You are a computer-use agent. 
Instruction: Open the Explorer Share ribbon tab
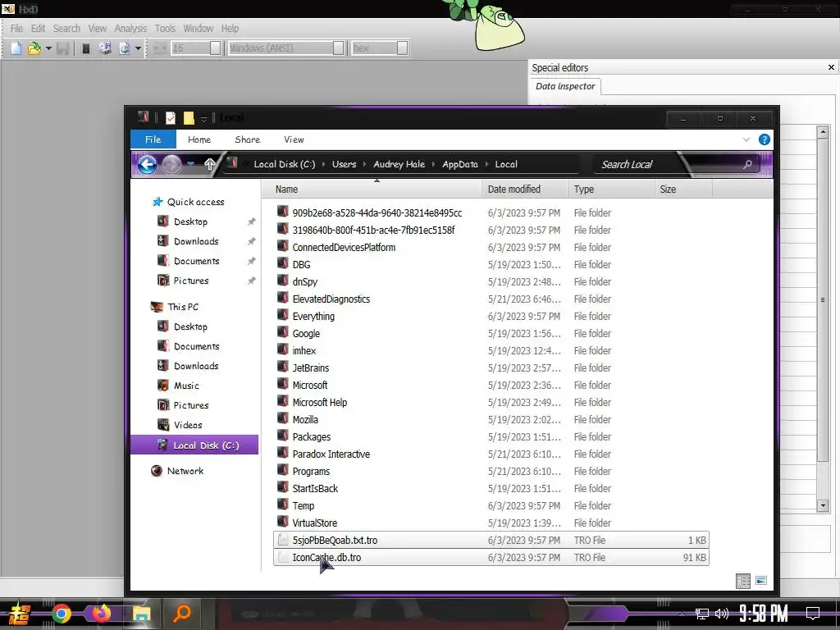pyautogui.click(x=248, y=139)
